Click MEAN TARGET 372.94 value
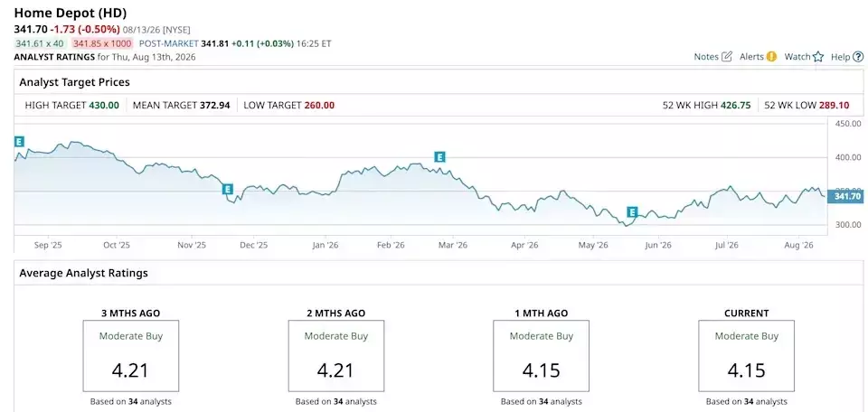This screenshot has width=868, height=412. click(215, 105)
